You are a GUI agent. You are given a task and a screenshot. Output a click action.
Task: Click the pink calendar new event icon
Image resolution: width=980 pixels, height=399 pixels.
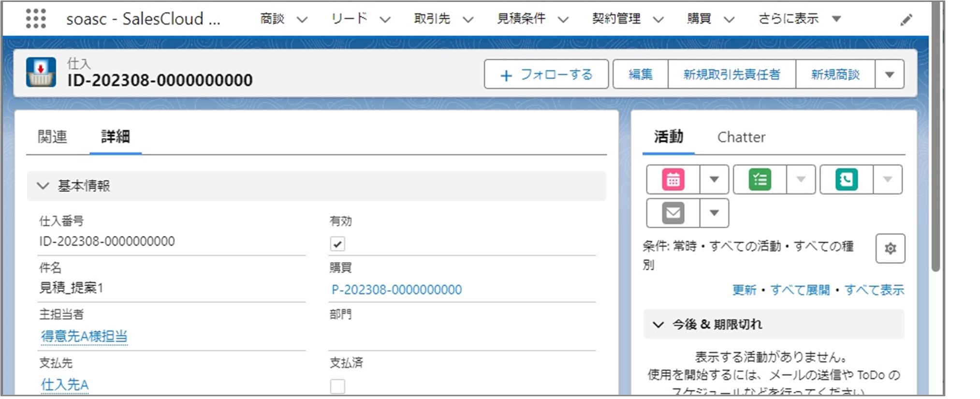(x=673, y=179)
